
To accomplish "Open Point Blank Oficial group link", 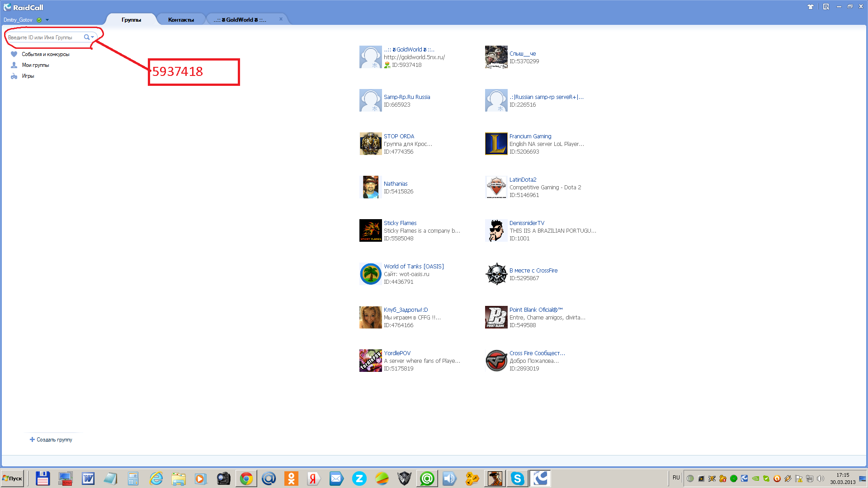I will pyautogui.click(x=536, y=310).
